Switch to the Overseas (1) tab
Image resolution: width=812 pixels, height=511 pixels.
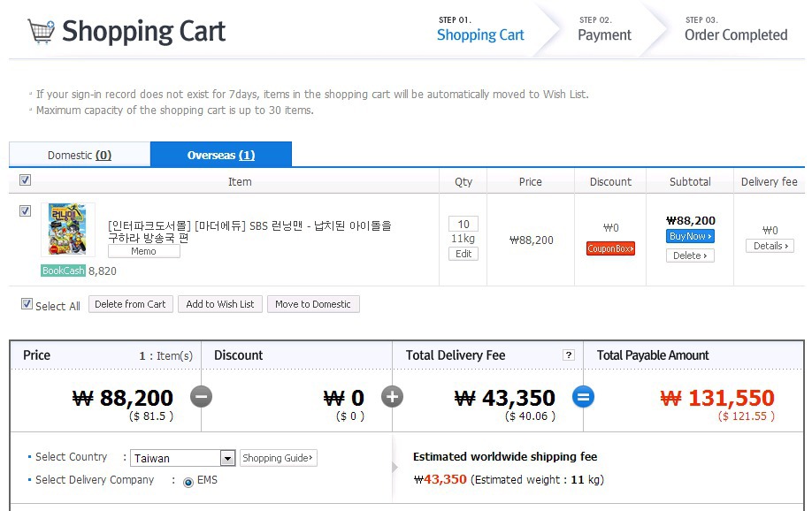(220, 155)
